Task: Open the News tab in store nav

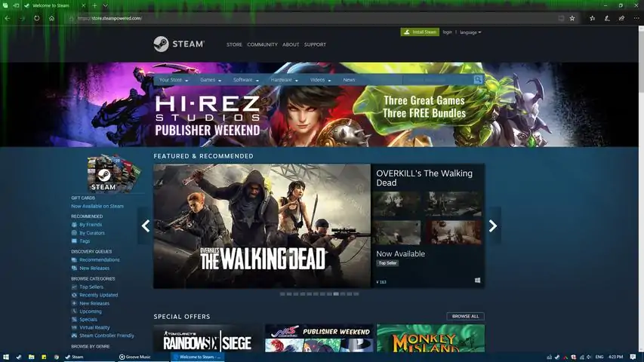Action: click(x=349, y=80)
